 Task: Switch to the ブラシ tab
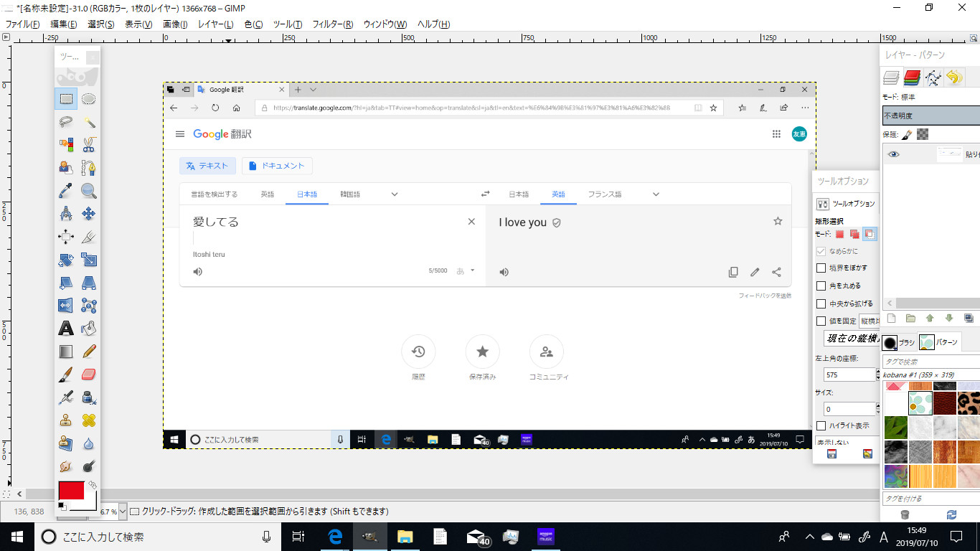(899, 342)
